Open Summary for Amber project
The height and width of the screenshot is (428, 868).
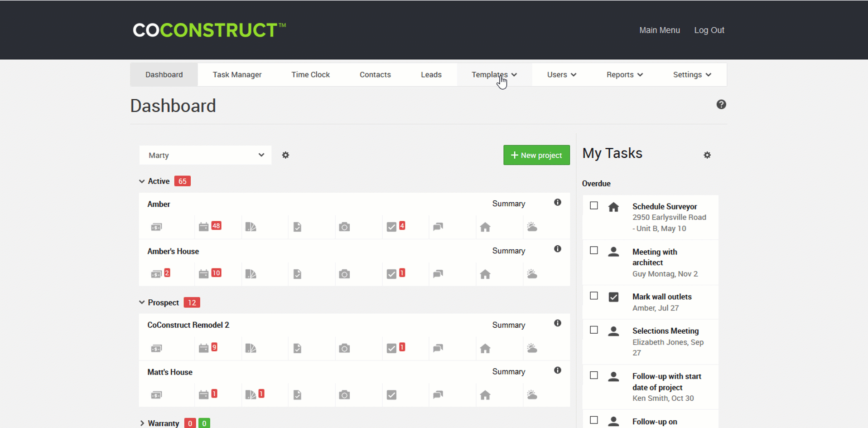(x=509, y=204)
